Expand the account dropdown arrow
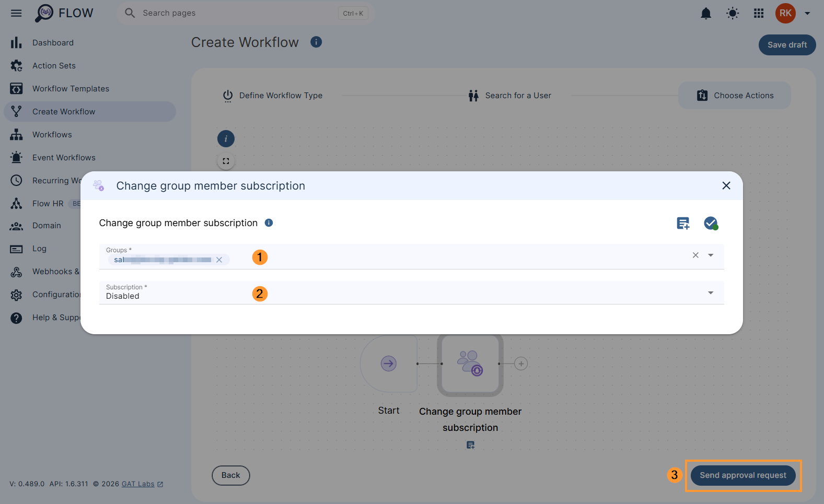 pos(807,14)
